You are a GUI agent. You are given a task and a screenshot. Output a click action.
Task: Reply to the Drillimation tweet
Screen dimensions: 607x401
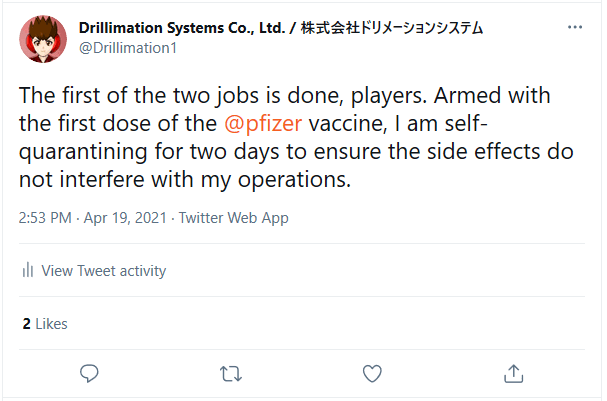(89, 374)
